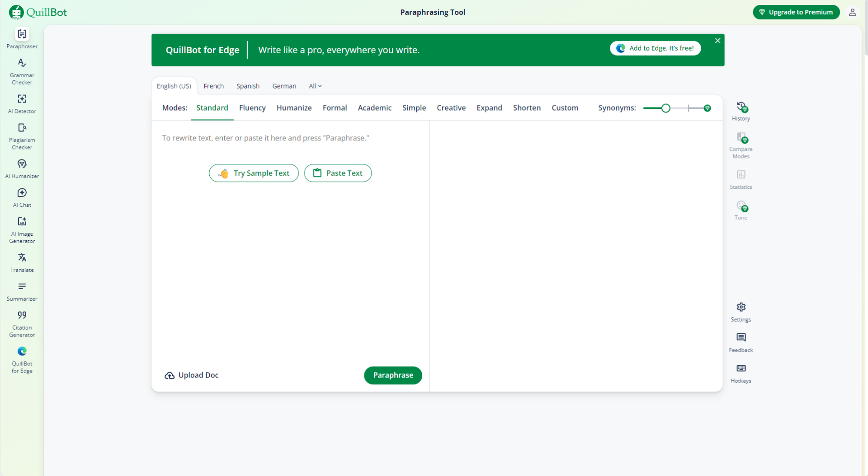This screenshot has width=868, height=476.
Task: Open the AI Image Generator
Action: 22,230
